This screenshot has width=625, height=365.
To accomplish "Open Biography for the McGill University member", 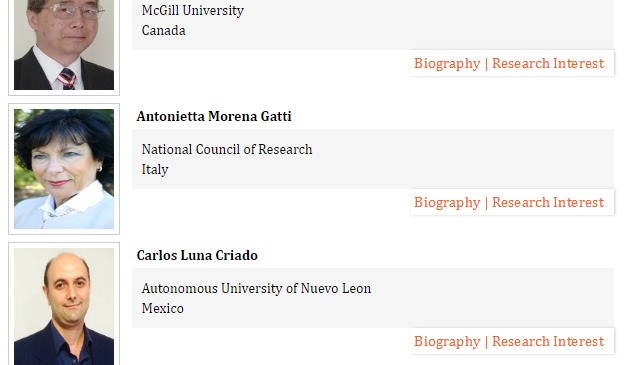I will pos(447,64).
